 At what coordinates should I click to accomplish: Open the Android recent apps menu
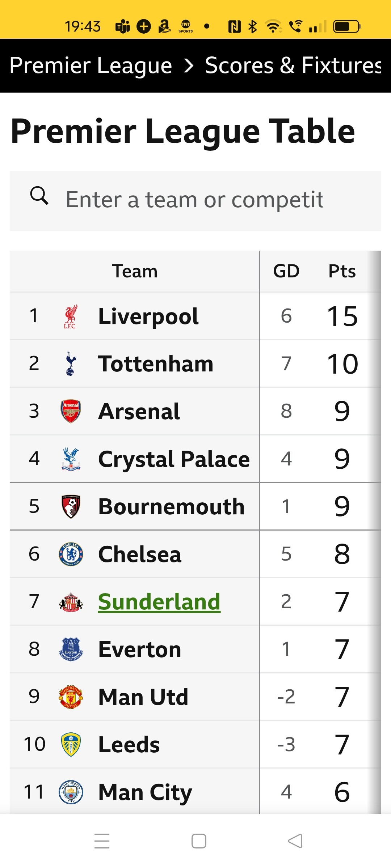102,841
